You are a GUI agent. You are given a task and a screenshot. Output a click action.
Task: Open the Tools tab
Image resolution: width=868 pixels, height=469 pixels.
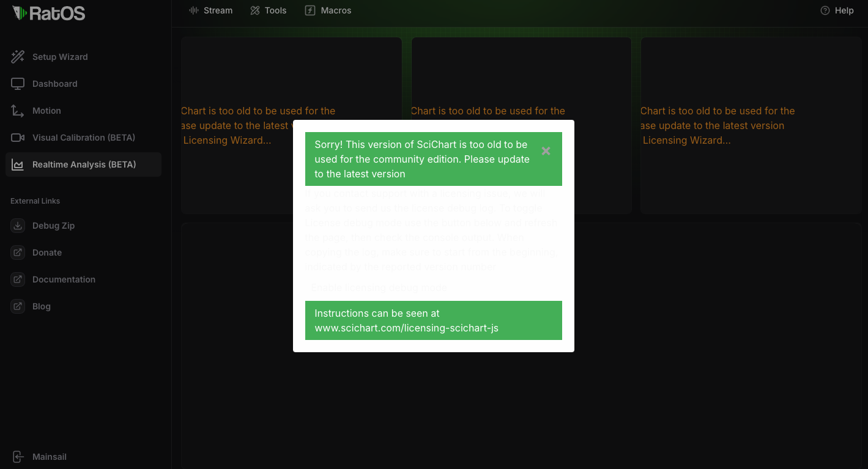[x=269, y=10]
